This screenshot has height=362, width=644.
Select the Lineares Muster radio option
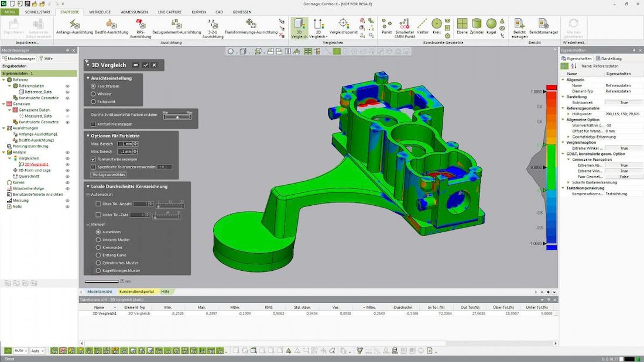(98, 240)
